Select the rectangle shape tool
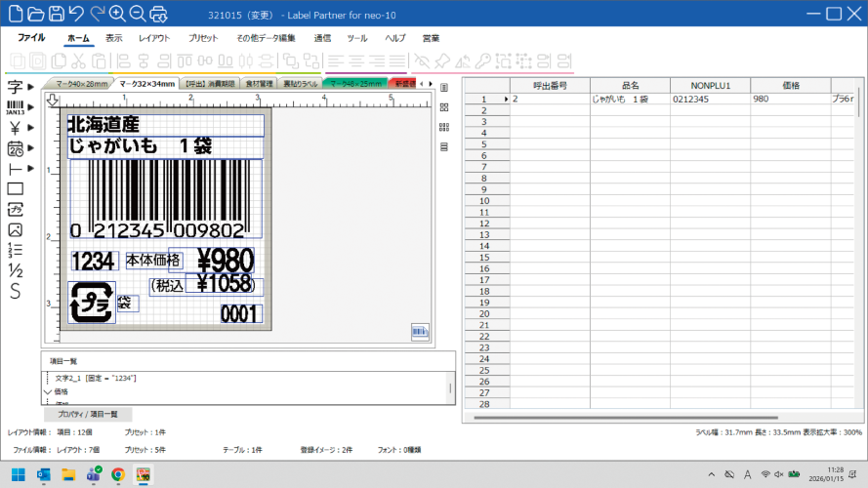The image size is (868, 488). coord(15,188)
